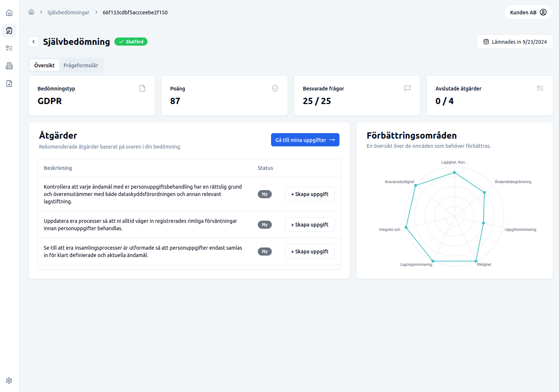Image resolution: width=559 pixels, height=392 pixels.
Task: Click the user avatar icon by Kunden AB
Action: tap(543, 12)
